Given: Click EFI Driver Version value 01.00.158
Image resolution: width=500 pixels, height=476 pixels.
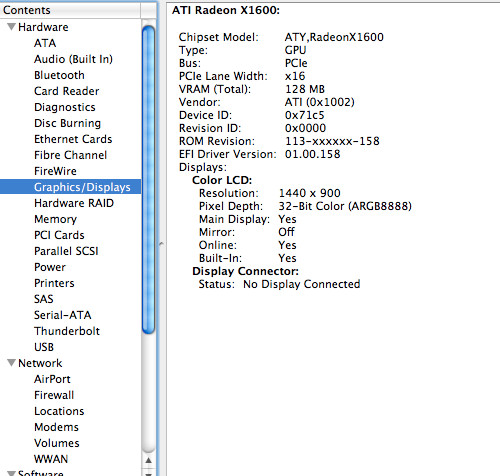Looking at the screenshot, I should tap(312, 154).
